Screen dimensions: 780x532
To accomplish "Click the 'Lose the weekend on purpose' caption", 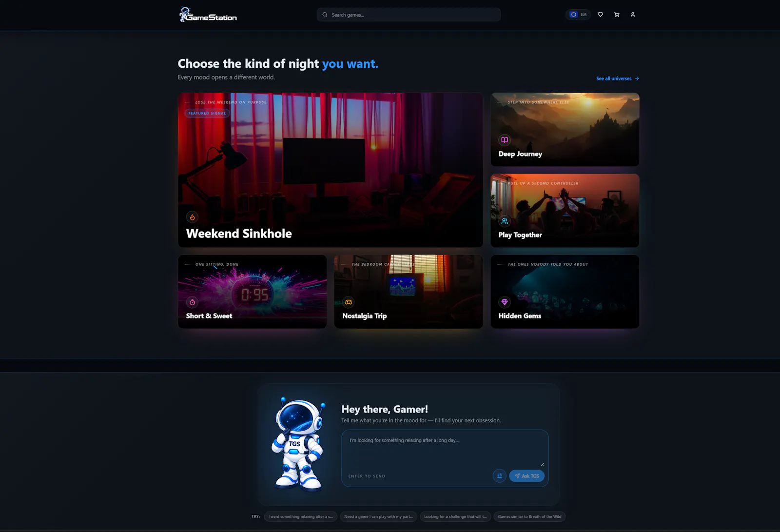I will (x=231, y=102).
